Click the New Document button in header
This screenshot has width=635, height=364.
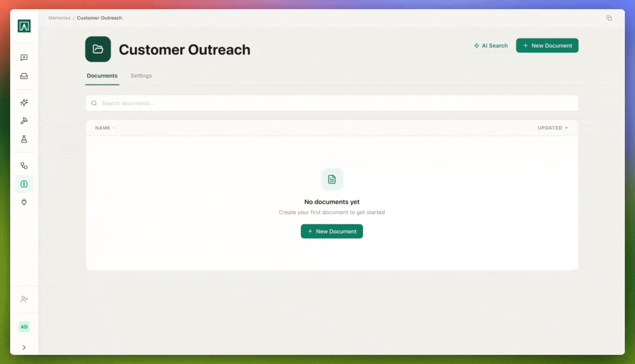547,46
